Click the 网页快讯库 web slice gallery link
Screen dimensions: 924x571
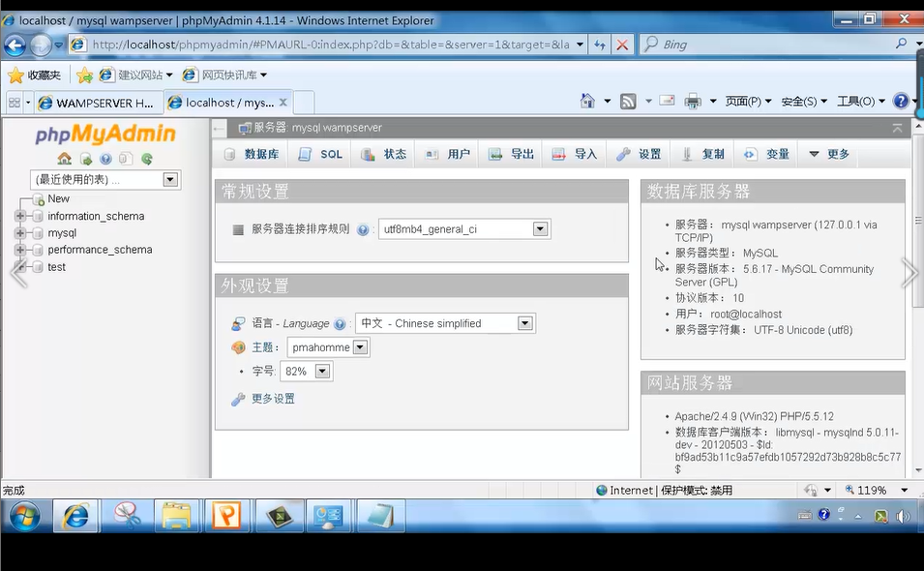coord(224,75)
